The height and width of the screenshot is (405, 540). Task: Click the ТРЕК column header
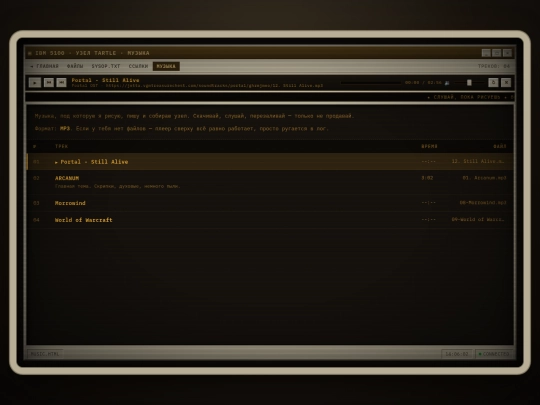[61, 146]
